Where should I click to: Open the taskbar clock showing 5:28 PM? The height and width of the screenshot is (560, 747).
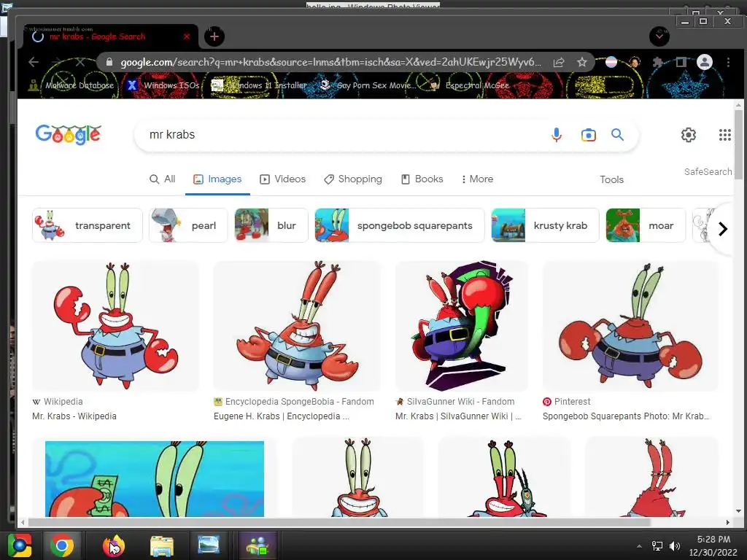713,545
